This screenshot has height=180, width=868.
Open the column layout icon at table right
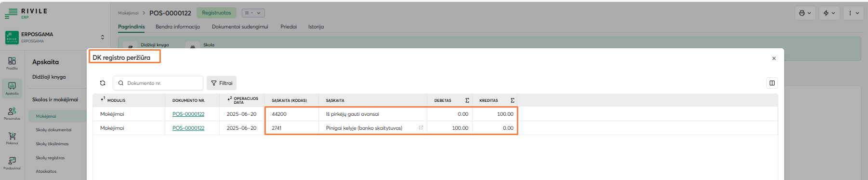pyautogui.click(x=772, y=83)
